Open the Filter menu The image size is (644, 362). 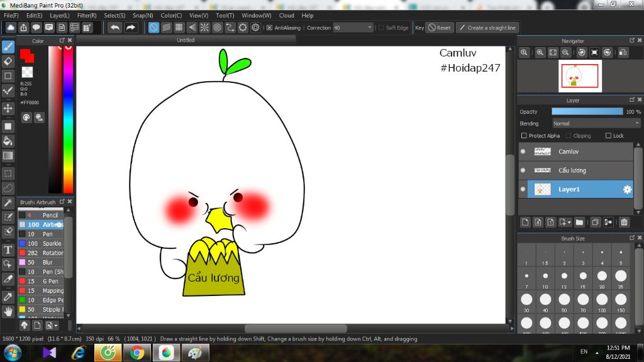click(87, 16)
